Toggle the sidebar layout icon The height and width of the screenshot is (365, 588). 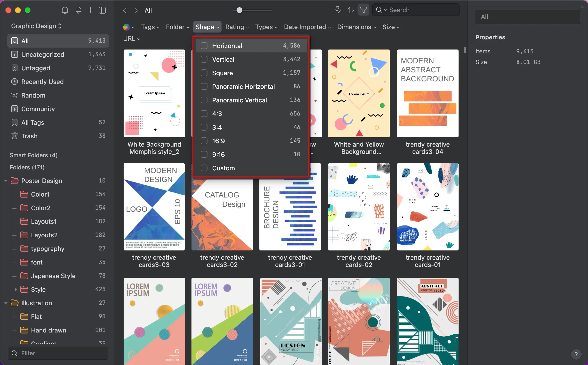coord(102,10)
